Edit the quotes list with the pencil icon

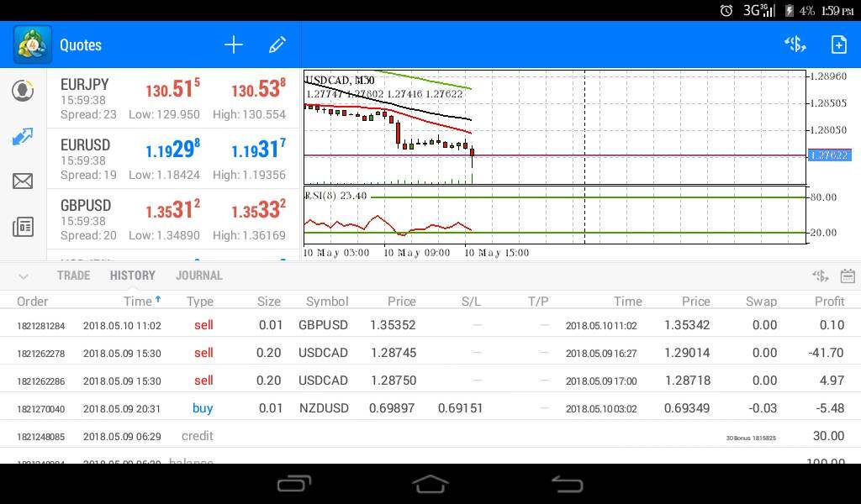coord(277,45)
